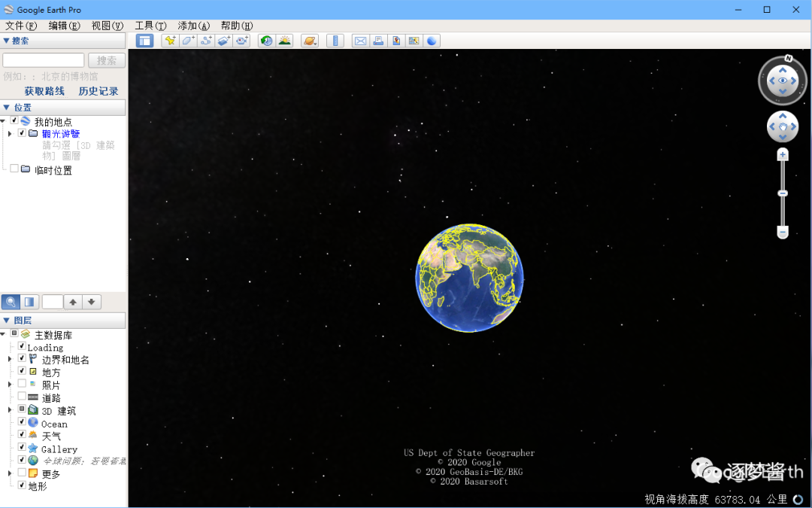Collapse the 我的地点 tree node
The image size is (812, 508).
click(x=2, y=120)
